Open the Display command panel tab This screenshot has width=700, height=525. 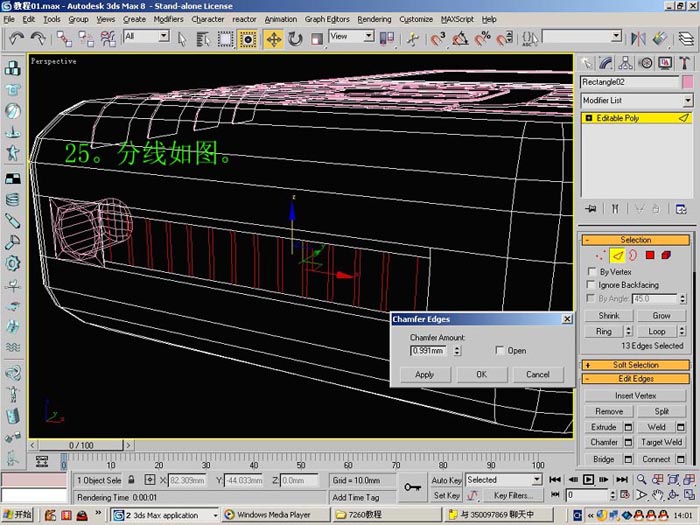(x=665, y=63)
